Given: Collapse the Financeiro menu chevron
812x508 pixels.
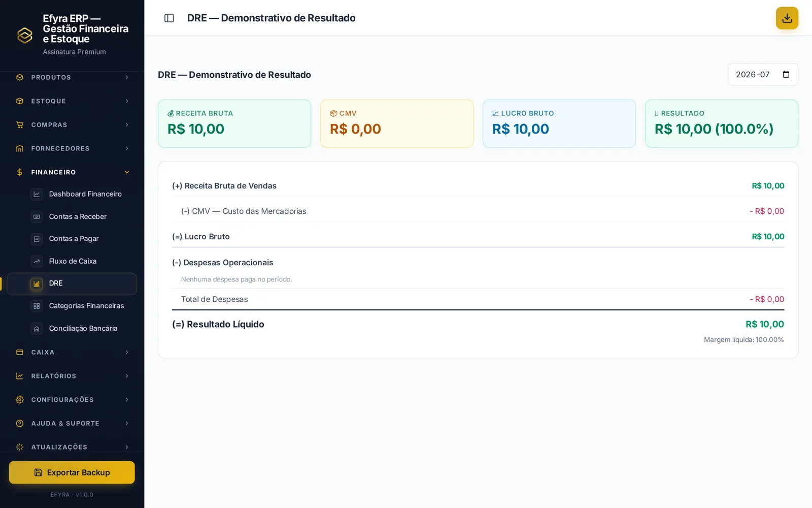Looking at the screenshot, I should 127,172.
